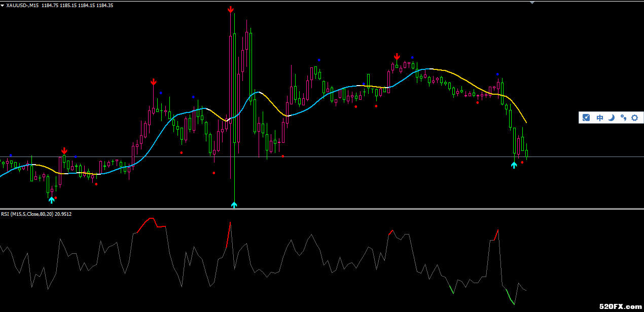Open the input method settings gear
This screenshot has width=644, height=312.
(634, 118)
